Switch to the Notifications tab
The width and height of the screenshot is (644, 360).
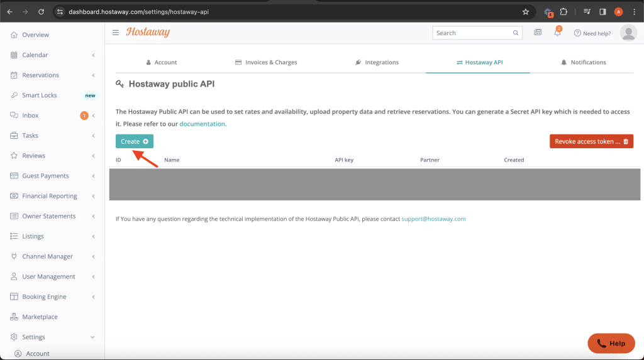(x=583, y=62)
